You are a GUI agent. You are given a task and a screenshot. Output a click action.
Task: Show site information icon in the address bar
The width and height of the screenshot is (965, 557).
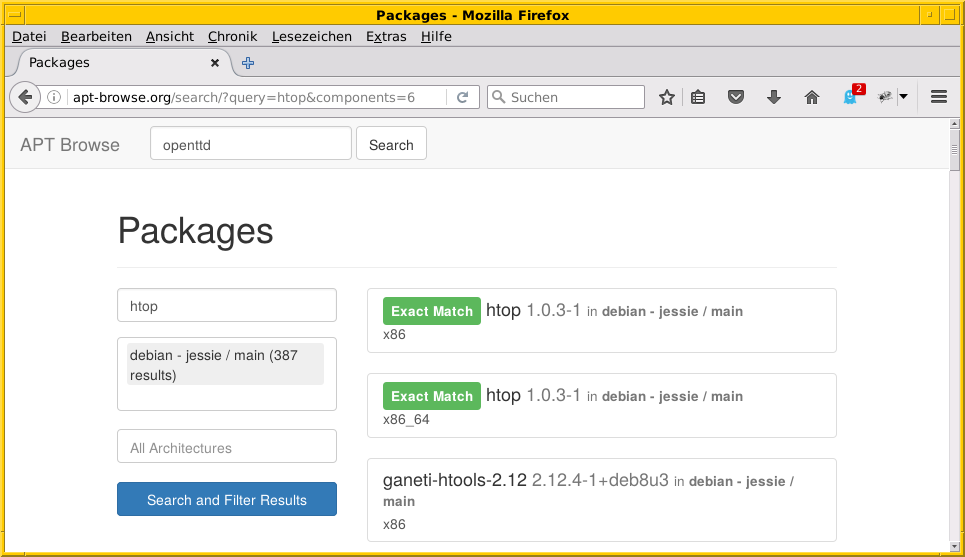click(x=55, y=97)
